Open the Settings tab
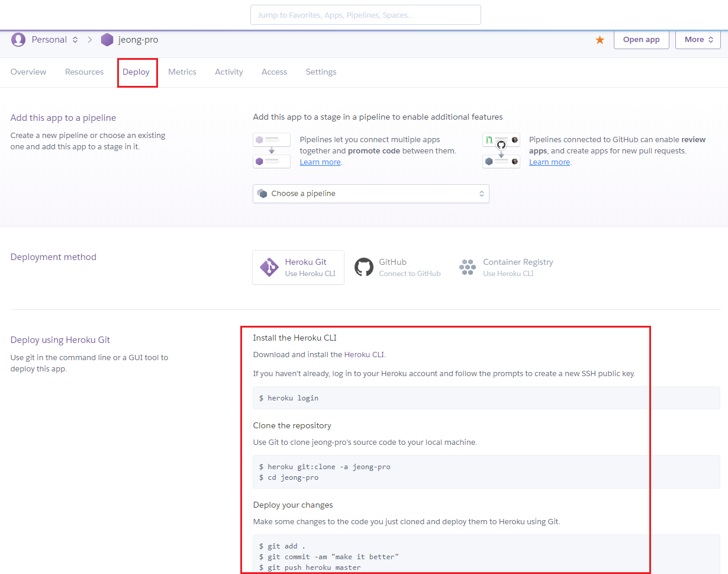728x574 pixels. click(321, 72)
